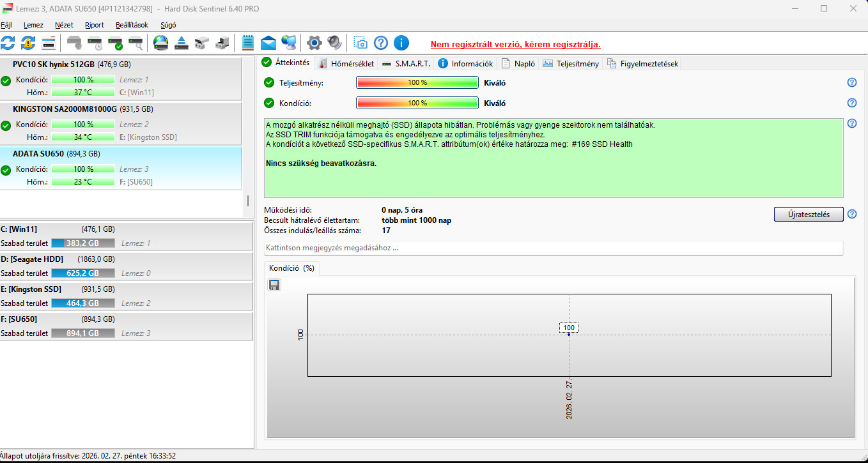Screen dimensions: 868x463
Task: Click the Teljesítmény 100 % colored bar
Action: tap(417, 82)
